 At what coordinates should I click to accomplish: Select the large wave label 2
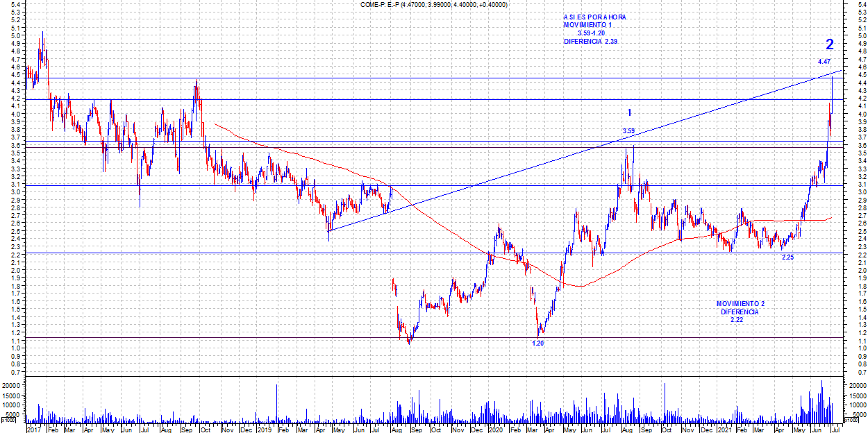(x=829, y=45)
